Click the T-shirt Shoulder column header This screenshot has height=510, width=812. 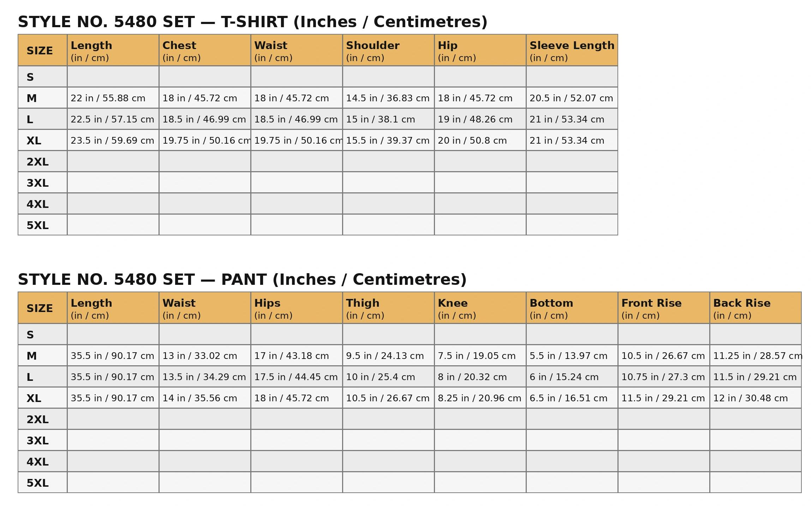tap(388, 50)
